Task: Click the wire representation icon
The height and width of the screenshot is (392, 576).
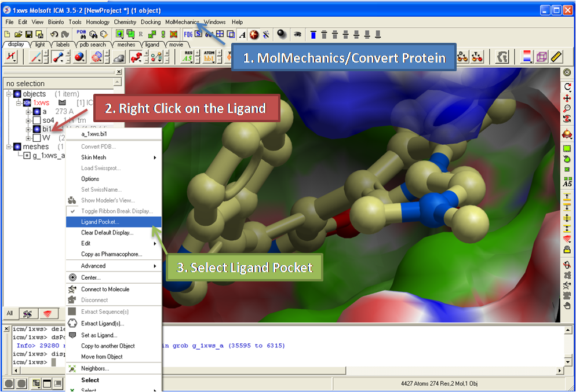Action: click(x=36, y=57)
